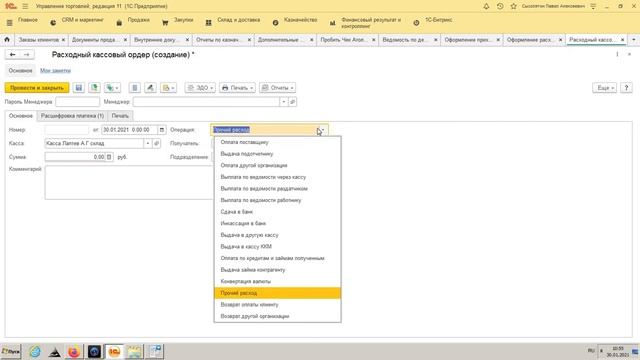The image size is (640, 360).
Task: Click the Номер input field
Action: pos(67,130)
